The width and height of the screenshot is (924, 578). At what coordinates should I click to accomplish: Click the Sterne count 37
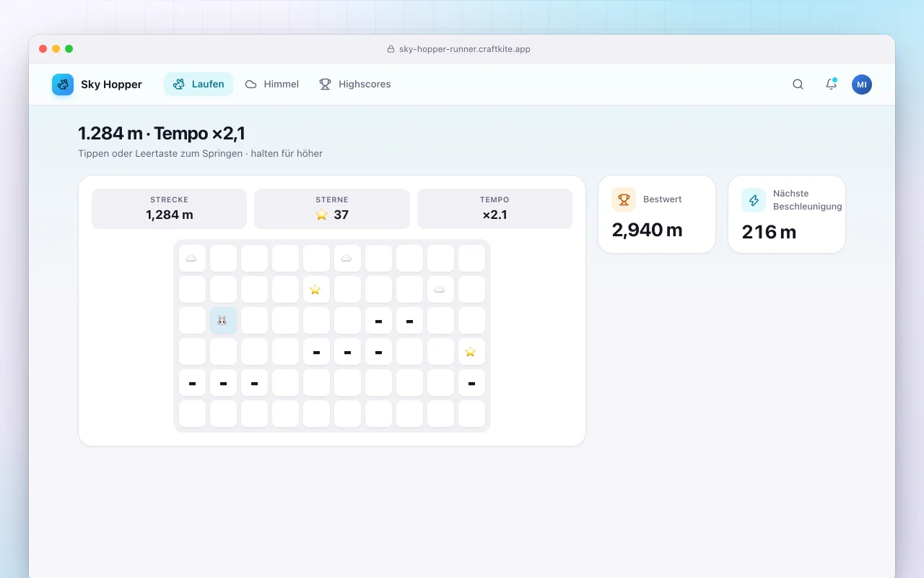(341, 215)
